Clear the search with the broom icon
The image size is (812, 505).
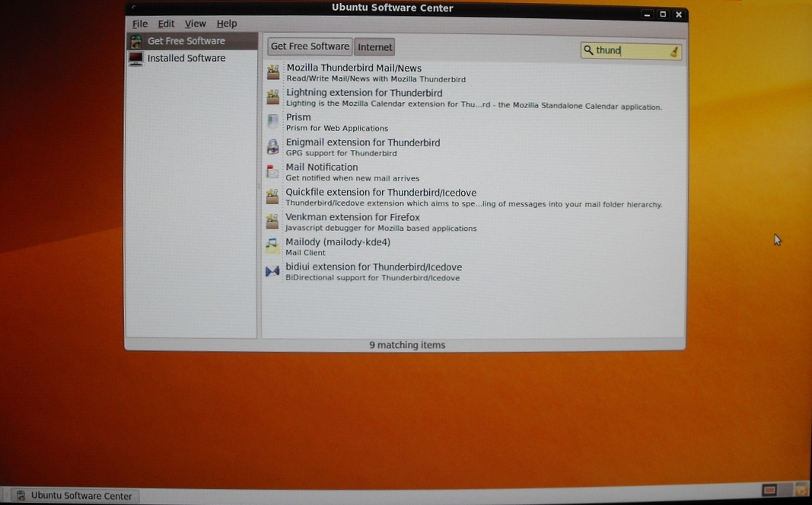pyautogui.click(x=673, y=51)
